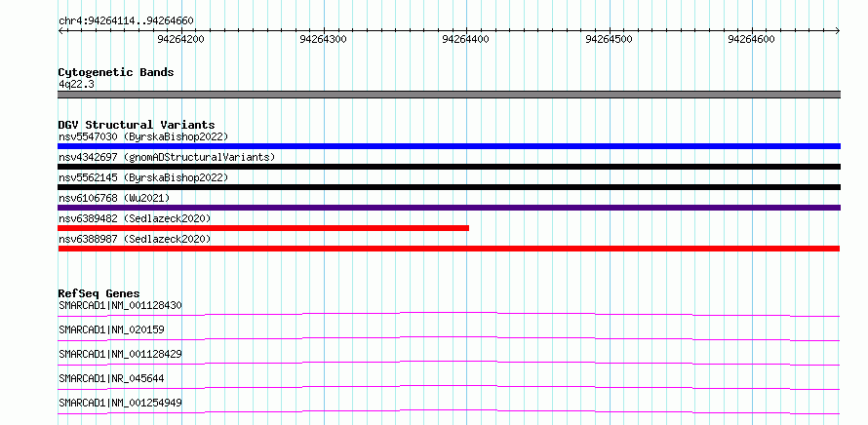Click the ruler's left arrow end

tap(60, 30)
